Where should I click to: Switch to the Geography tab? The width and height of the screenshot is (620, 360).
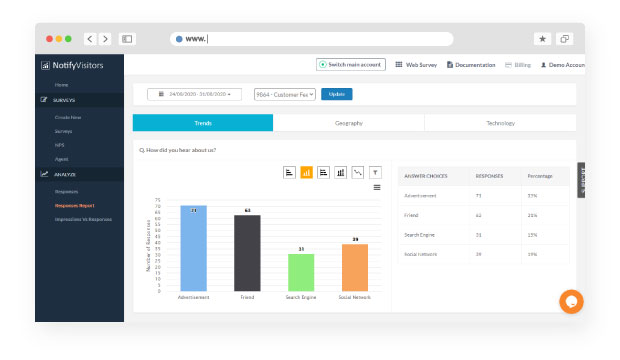point(349,123)
